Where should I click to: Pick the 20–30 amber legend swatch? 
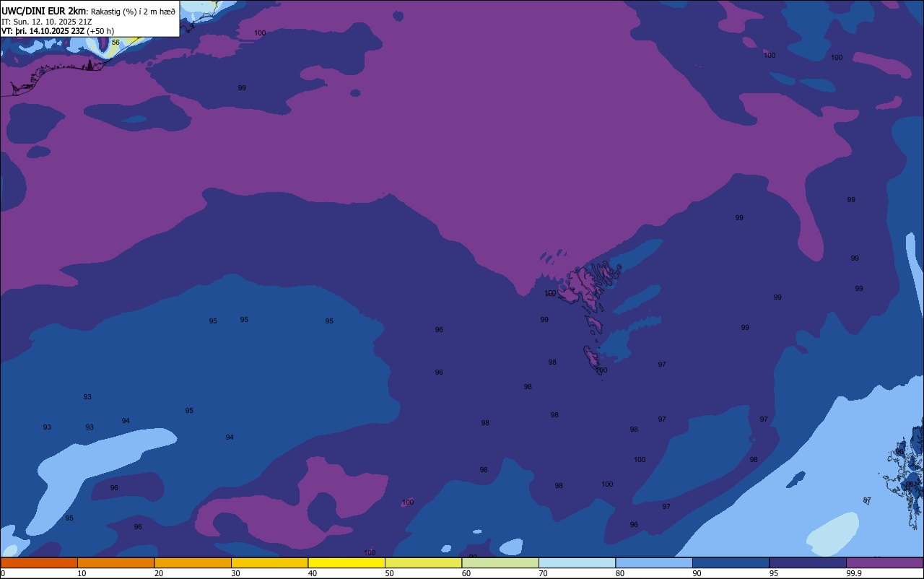click(193, 562)
